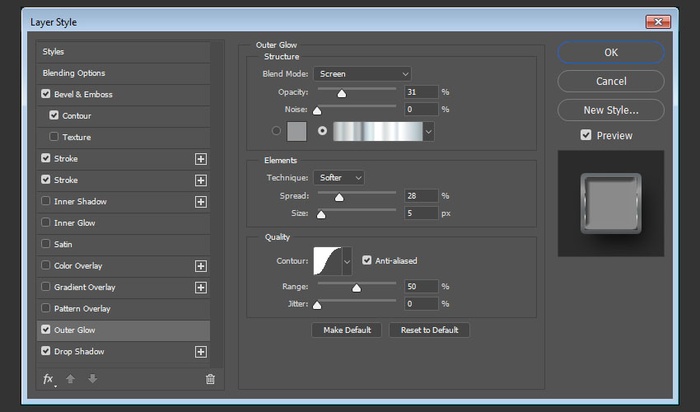Add another Drop Shadow with plus icon
This screenshot has width=700, height=412.
[201, 352]
